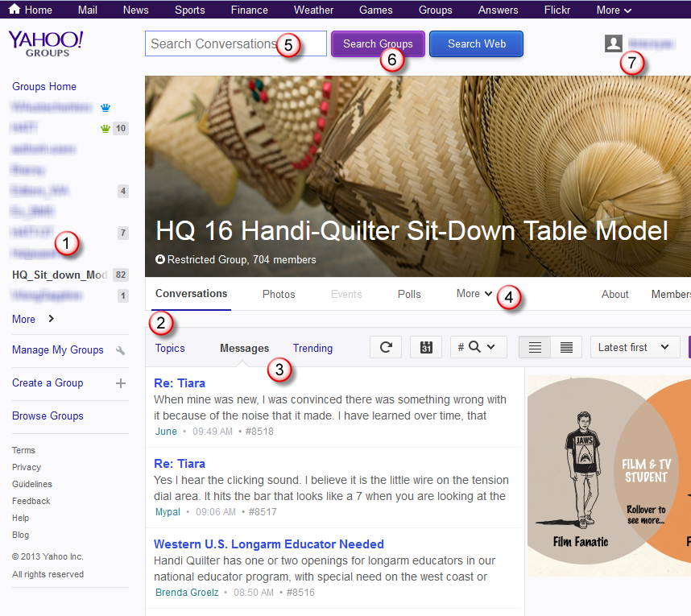
Task: Open the Guidelines link
Action: pos(31,484)
